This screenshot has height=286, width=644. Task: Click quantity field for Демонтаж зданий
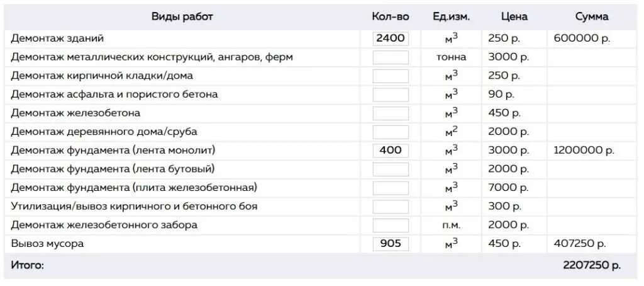[x=391, y=38]
